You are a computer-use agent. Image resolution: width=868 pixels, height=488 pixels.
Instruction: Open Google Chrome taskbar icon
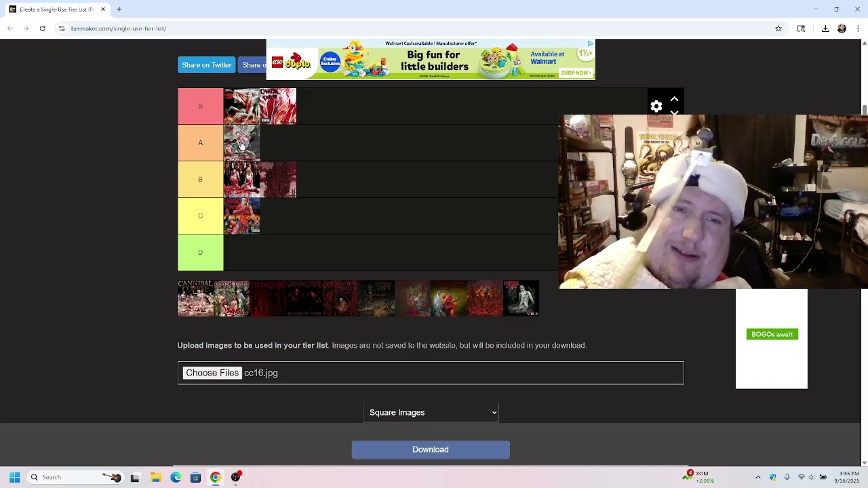click(216, 477)
